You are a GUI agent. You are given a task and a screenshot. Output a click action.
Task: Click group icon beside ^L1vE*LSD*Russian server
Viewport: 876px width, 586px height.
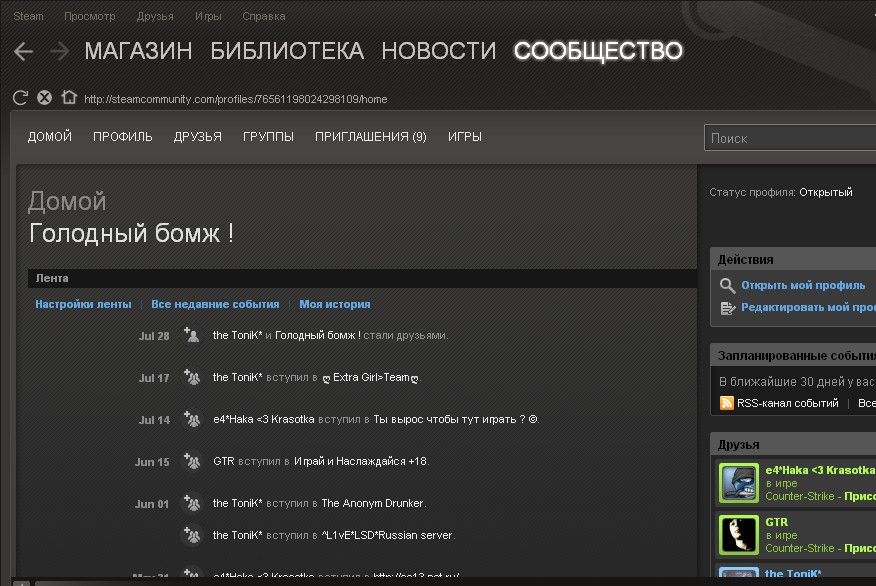(192, 535)
